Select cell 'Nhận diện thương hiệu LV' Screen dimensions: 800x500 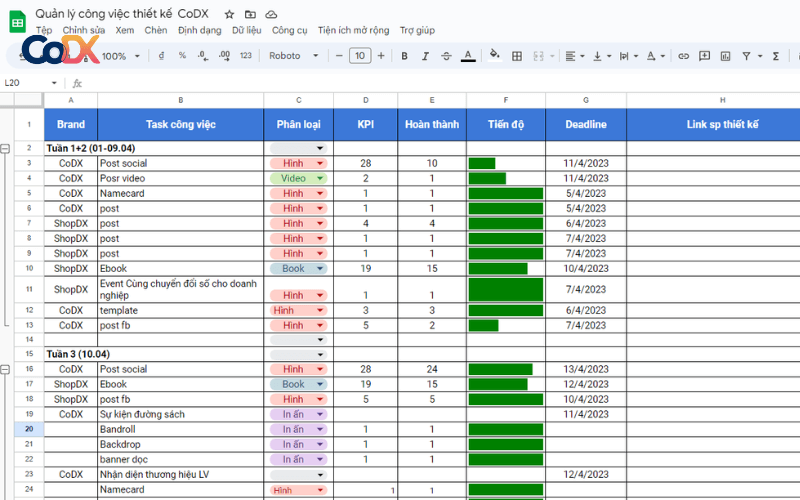(x=181, y=474)
